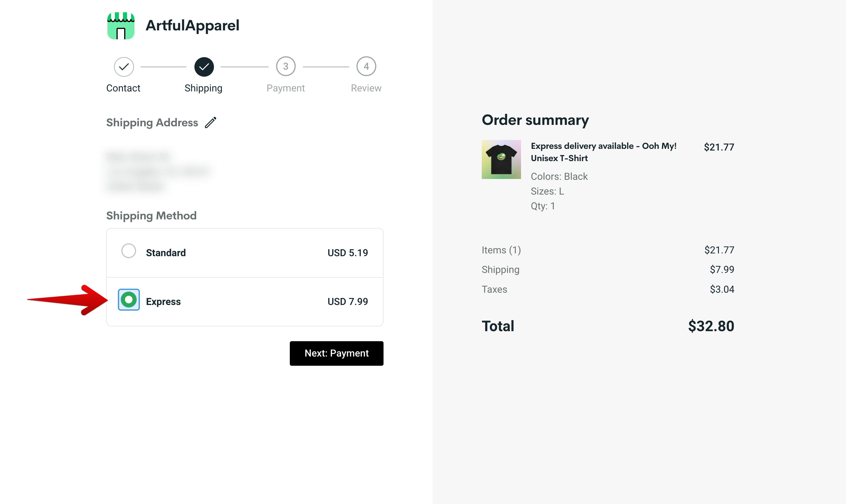
Task: Click the pencil icon to edit shipping address
Action: pyautogui.click(x=211, y=122)
